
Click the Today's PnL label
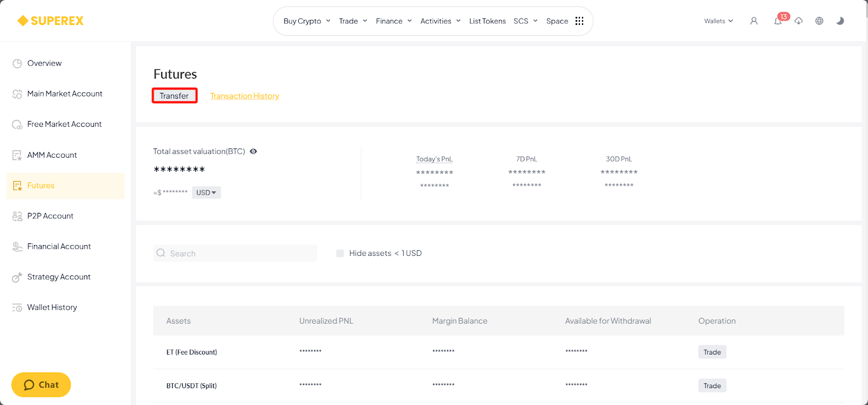(435, 159)
